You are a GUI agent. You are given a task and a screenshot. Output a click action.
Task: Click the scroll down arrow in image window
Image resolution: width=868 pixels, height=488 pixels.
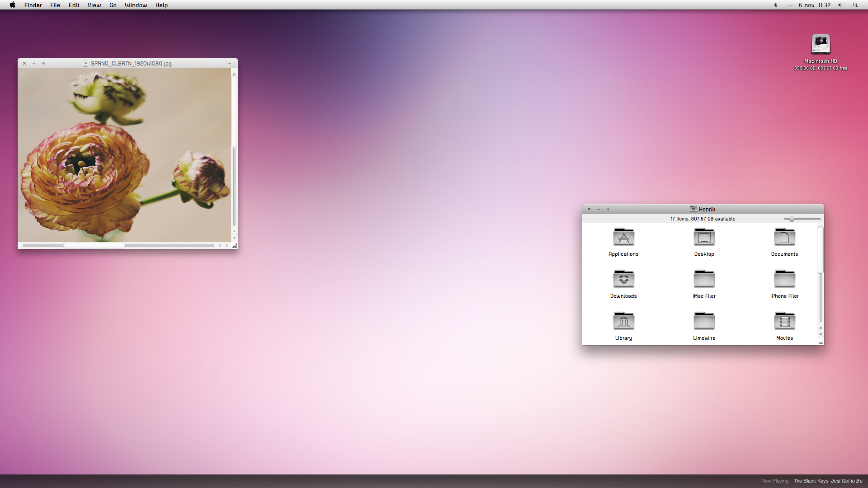(x=234, y=238)
